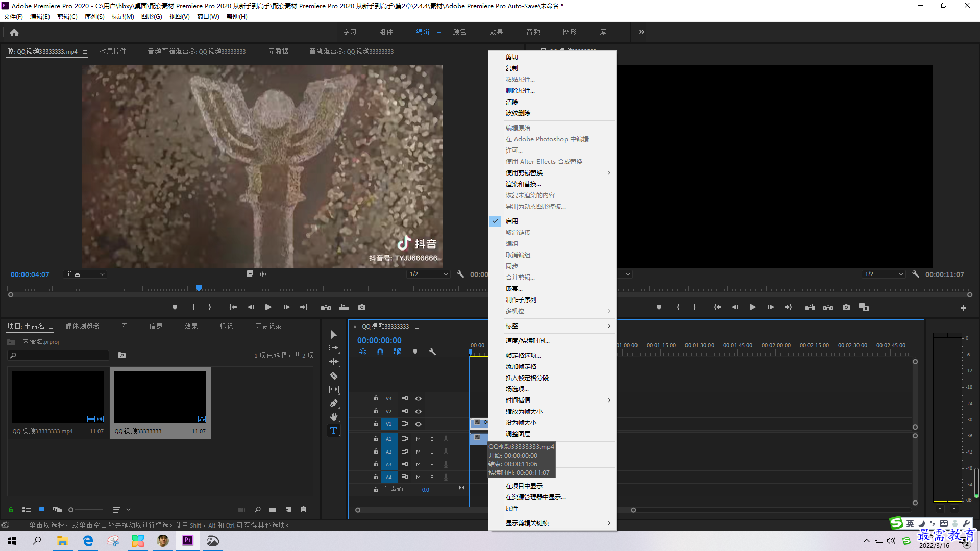
Task: Click New Bin folder icon
Action: click(x=273, y=509)
